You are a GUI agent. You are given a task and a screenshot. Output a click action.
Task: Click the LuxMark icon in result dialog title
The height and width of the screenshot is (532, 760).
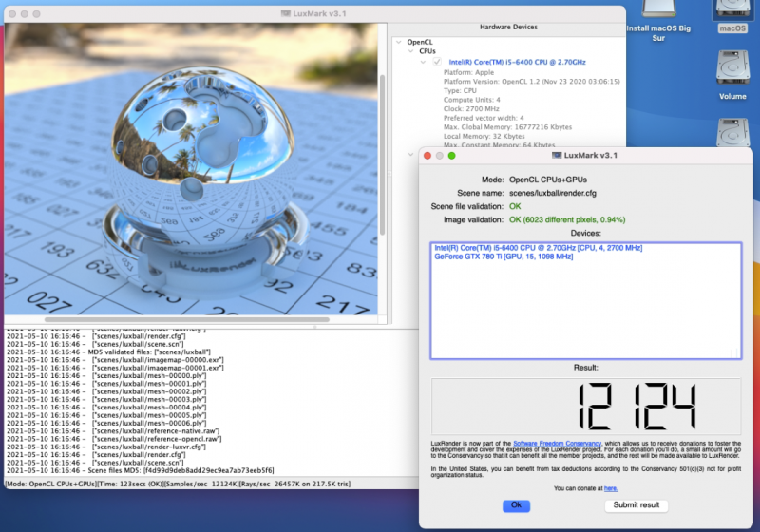tap(557, 156)
